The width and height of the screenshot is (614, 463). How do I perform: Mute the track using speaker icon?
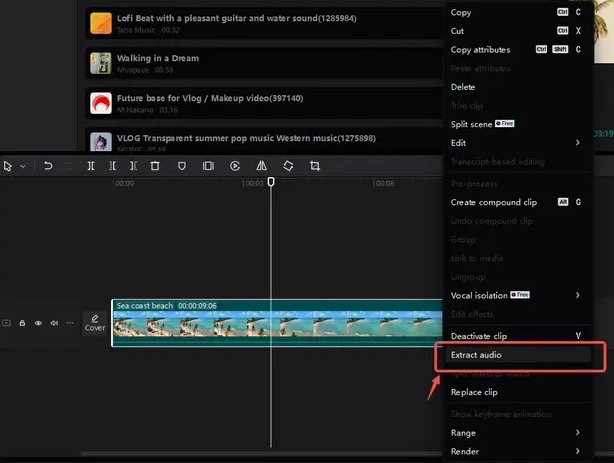54,323
